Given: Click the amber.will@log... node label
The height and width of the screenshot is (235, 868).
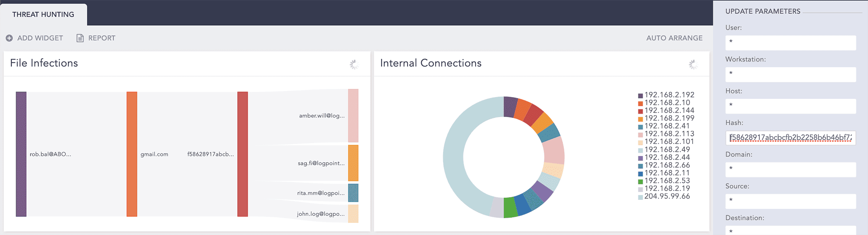Looking at the screenshot, I should point(322,116).
